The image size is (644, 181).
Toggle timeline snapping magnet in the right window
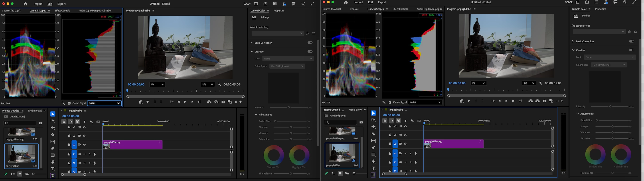[x=392, y=121]
